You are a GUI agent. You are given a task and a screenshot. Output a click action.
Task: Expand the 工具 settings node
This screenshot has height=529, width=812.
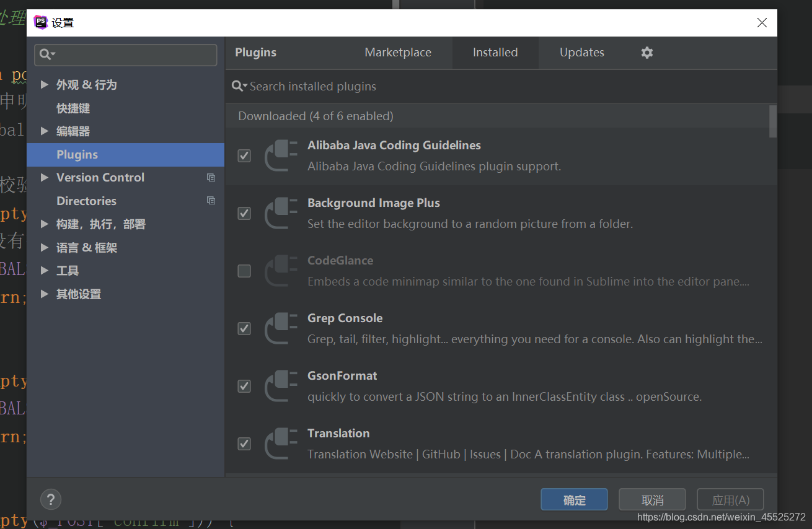click(x=44, y=270)
